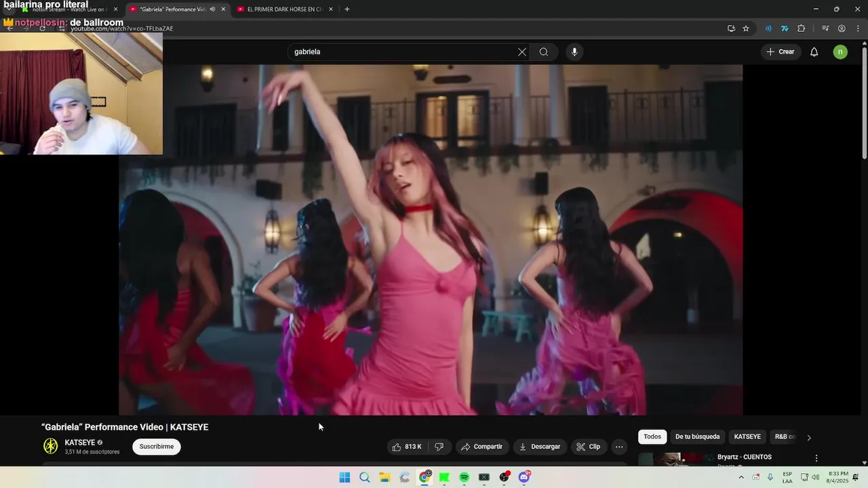Clear the YouTube search box text

tap(522, 52)
